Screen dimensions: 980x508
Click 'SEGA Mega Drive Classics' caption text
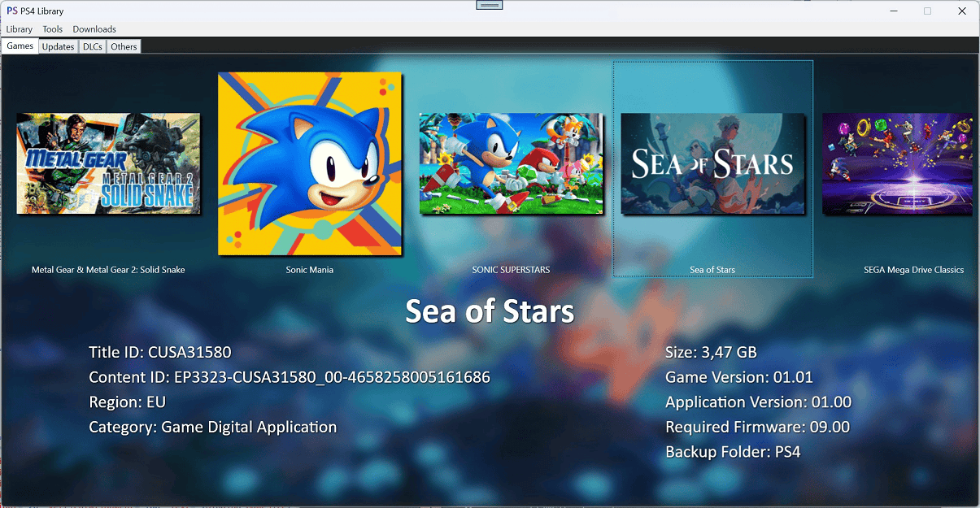913,270
